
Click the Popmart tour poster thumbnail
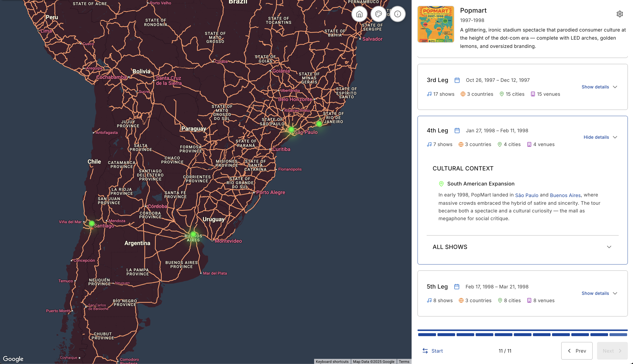435,24
